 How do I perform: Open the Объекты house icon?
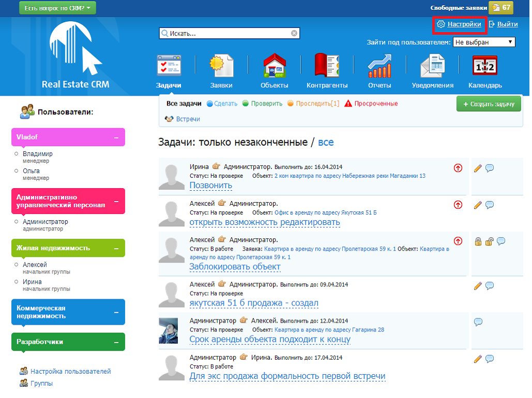click(275, 66)
